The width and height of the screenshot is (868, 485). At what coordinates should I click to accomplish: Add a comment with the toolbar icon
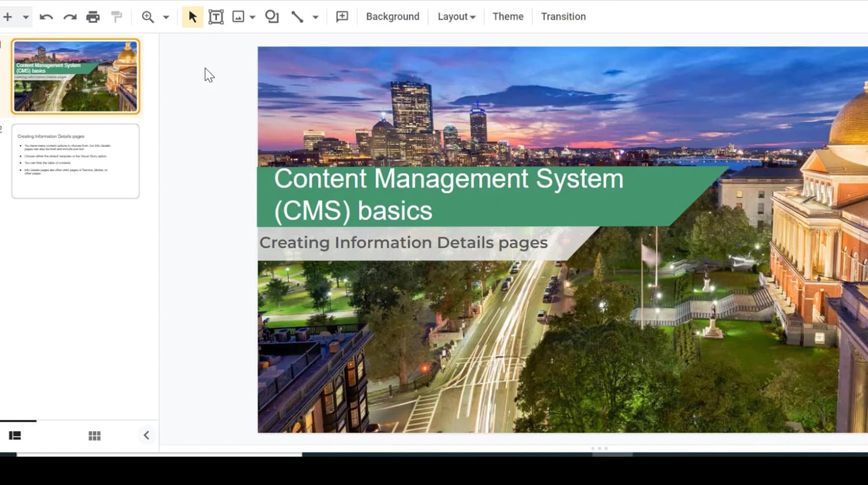342,17
